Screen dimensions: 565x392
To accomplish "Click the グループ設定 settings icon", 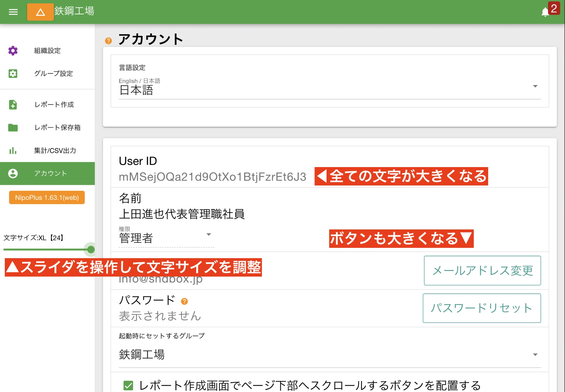I will pyautogui.click(x=13, y=74).
